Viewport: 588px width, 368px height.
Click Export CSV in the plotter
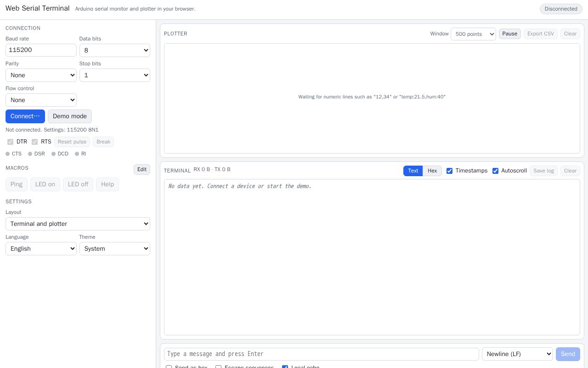541,34
